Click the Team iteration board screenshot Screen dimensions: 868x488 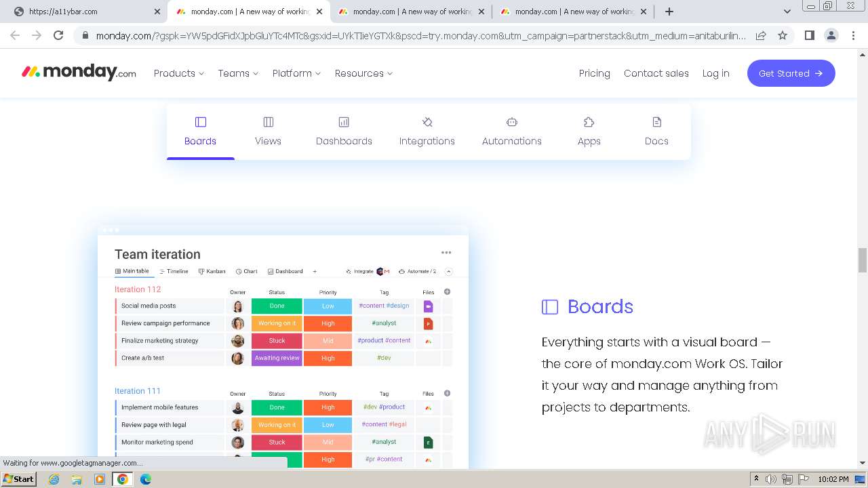283,347
